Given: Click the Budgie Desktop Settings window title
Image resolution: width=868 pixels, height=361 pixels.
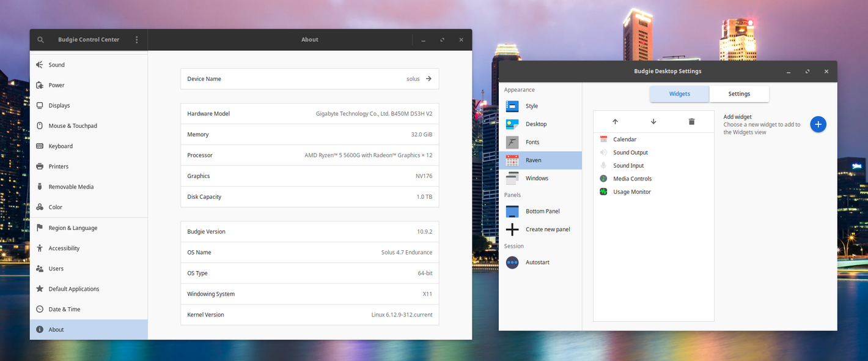Looking at the screenshot, I should point(668,72).
